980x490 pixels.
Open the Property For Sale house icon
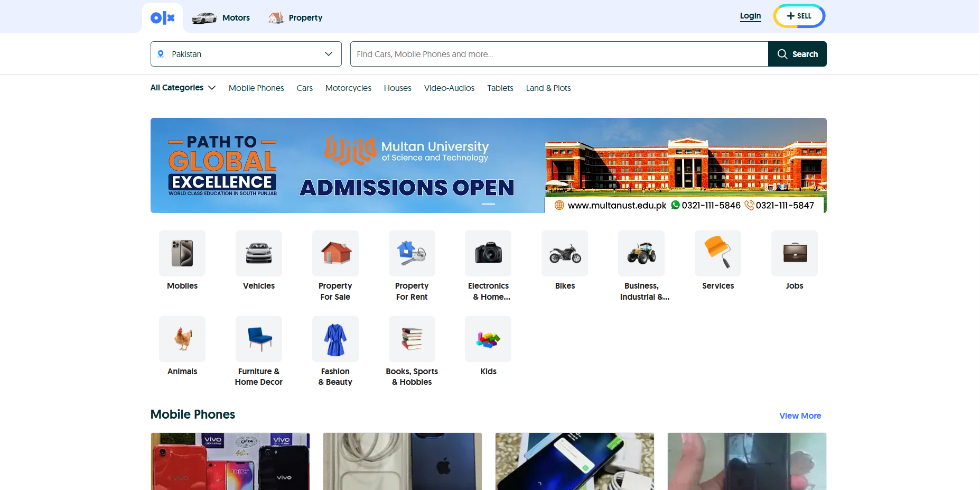point(335,253)
